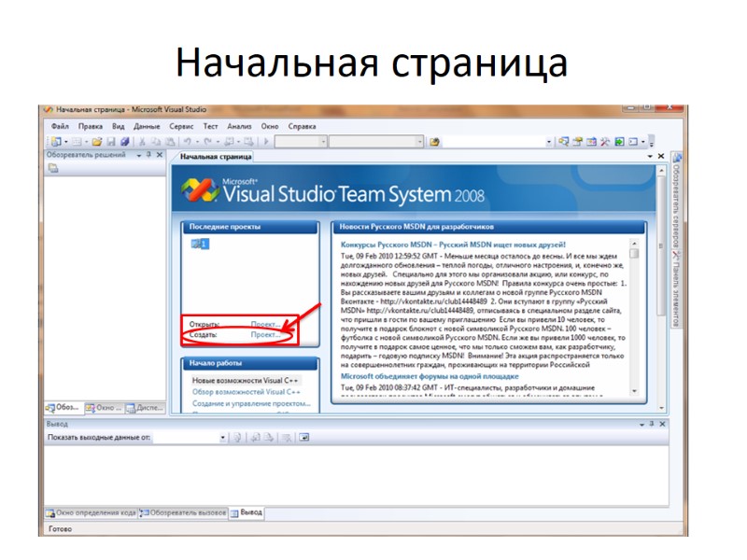This screenshot has width=747, height=560.
Task: Open Object Browser from the toolbar icon
Action: point(592,142)
